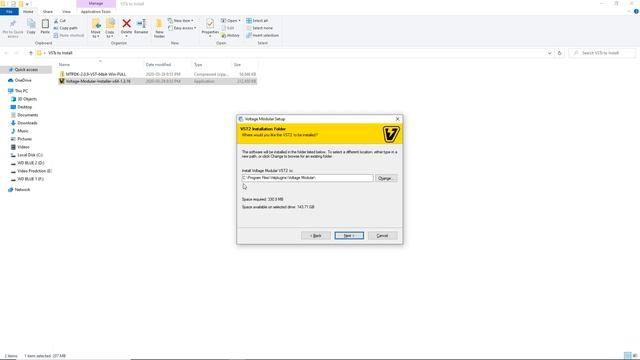
Task: Switch to details view in status bar
Action: tap(627, 356)
